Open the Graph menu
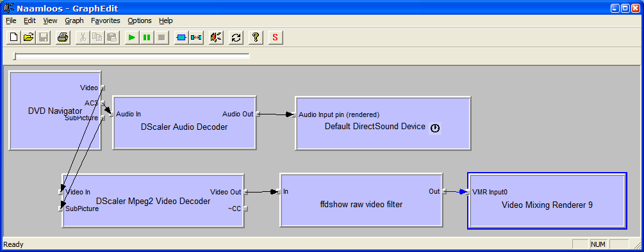Screen dimensions: 644x252 pos(74,20)
